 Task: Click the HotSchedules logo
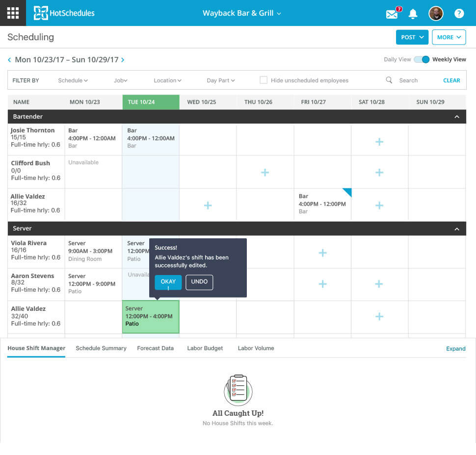coord(64,13)
